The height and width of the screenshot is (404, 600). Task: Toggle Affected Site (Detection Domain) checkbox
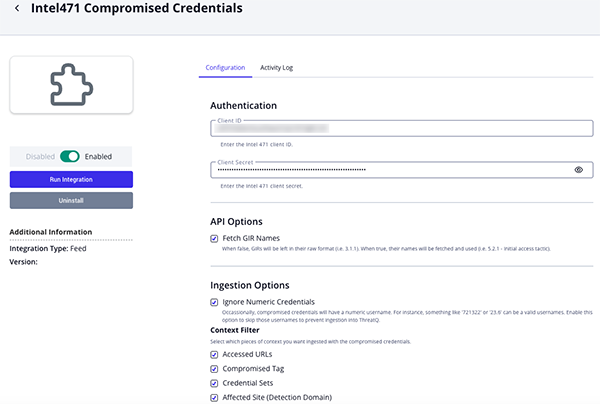214,398
